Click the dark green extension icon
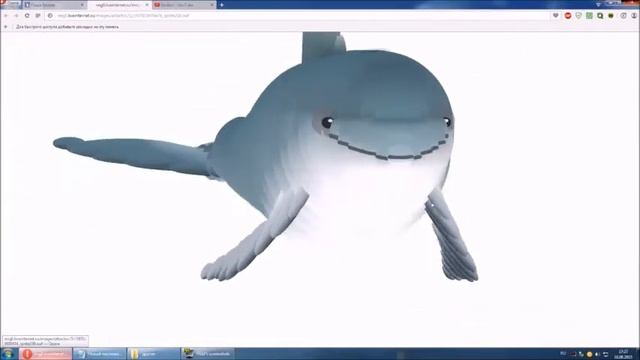640x360 pixels. coord(611,16)
